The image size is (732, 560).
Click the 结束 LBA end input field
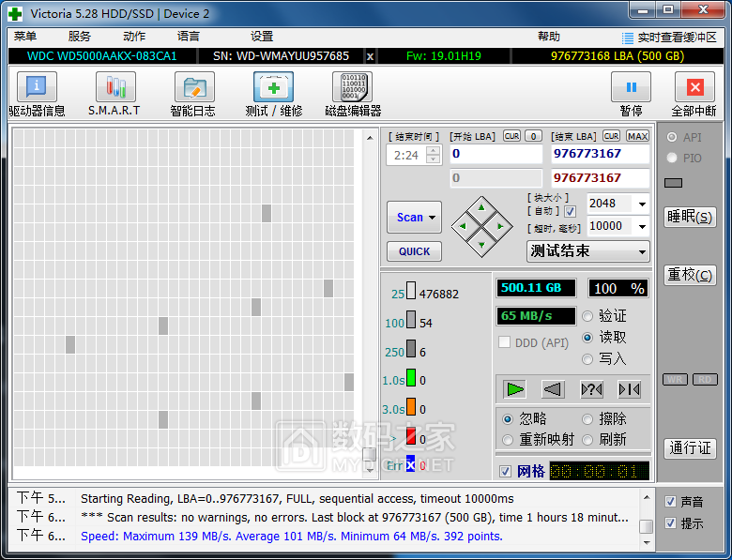[601, 154]
